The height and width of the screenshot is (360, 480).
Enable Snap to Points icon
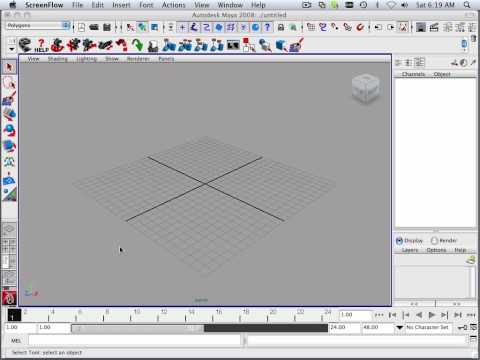(335, 27)
